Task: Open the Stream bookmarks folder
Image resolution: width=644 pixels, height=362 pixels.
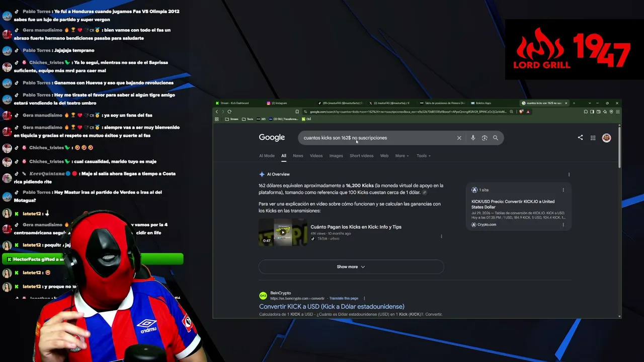Action: click(232, 119)
